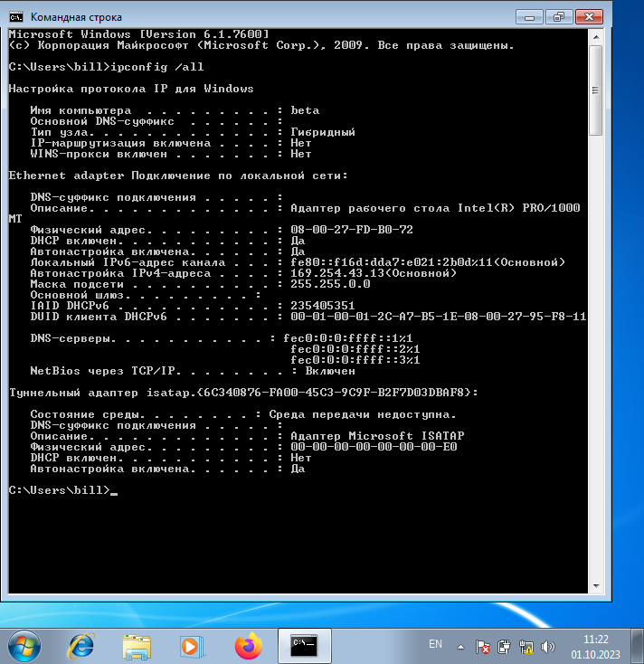Click 'Адаптер Microsoft ISATAP' description
644x664 pixels.
377,436
